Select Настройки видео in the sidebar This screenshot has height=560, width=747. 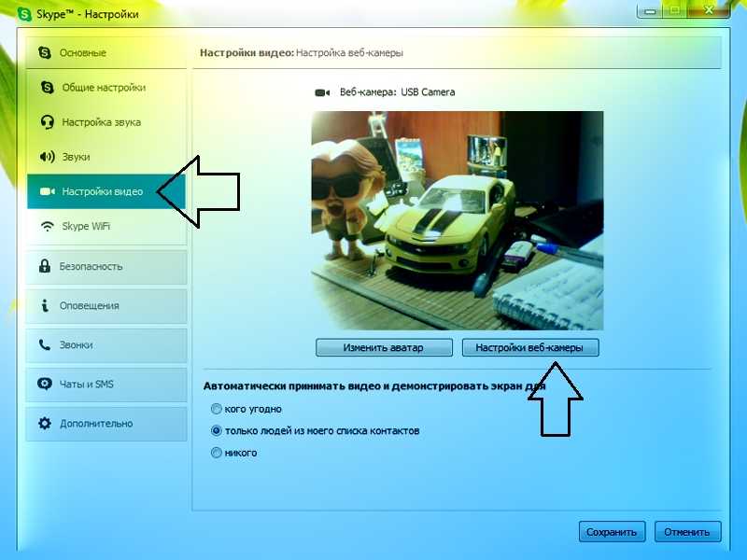click(106, 191)
